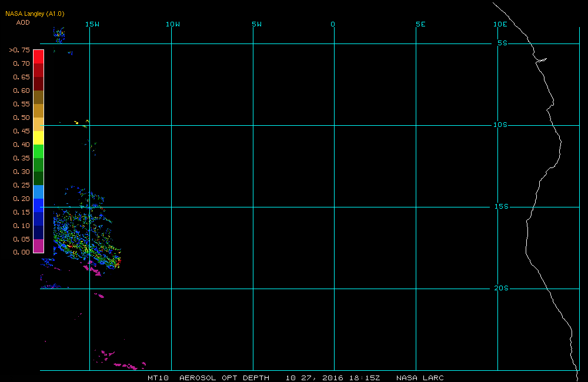
Task: Click the 'NASA LARC' caption text
Action: tap(420, 378)
